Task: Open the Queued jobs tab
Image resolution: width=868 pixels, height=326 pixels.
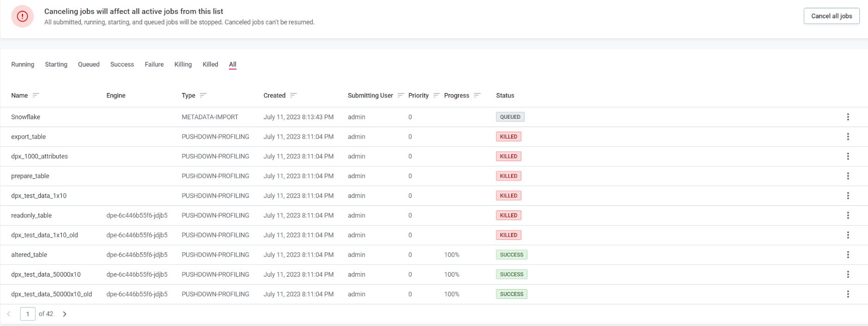Action: pyautogui.click(x=89, y=64)
